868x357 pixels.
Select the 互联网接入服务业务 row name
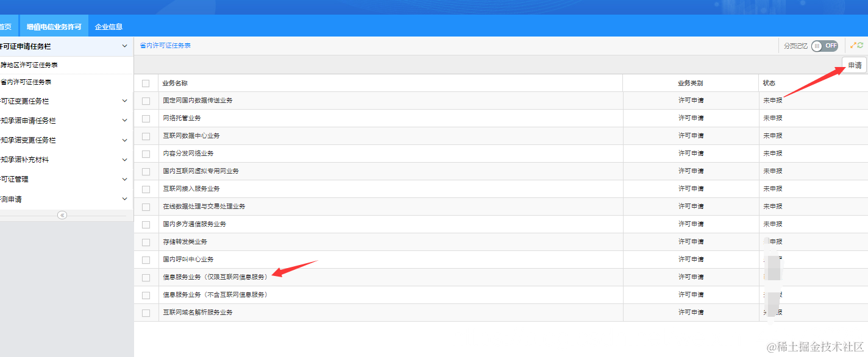pos(191,189)
